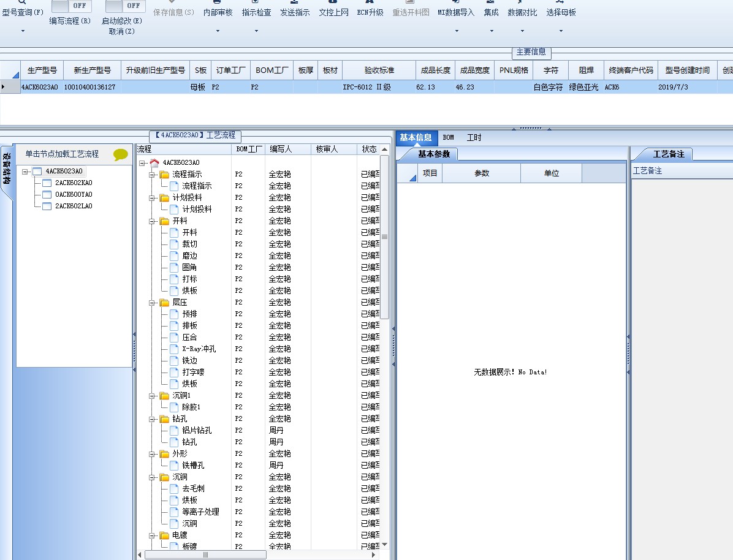Click the blue corner triangle beside 项目 header
The image size is (733, 560).
tap(413, 178)
